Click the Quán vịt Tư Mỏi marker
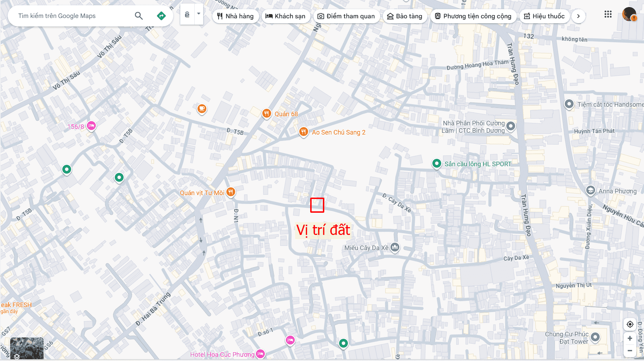The width and height of the screenshot is (644, 361). (x=231, y=192)
